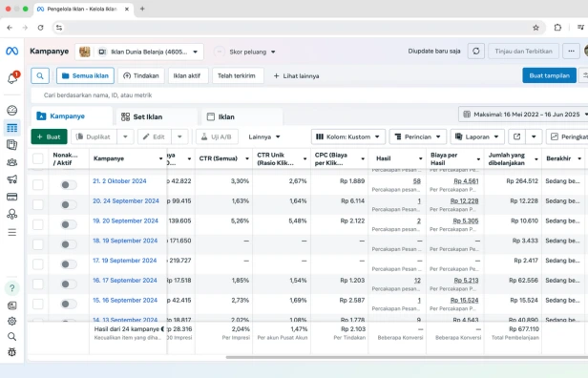Click the blue search filter button
The image size is (588, 378).
40,75
